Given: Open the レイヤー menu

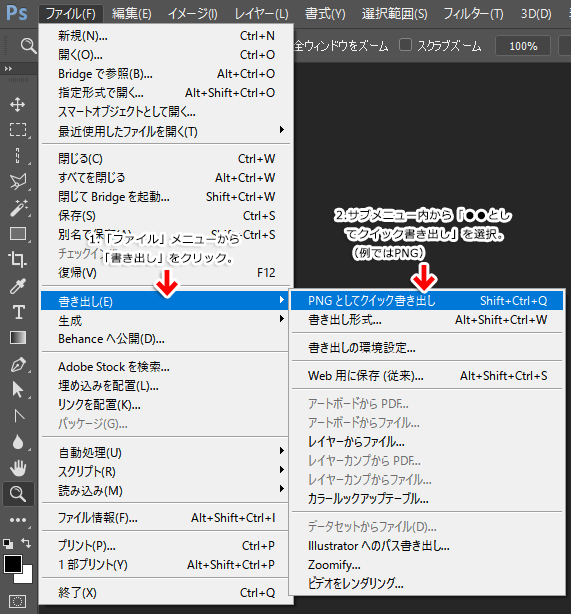Looking at the screenshot, I should click(x=261, y=14).
